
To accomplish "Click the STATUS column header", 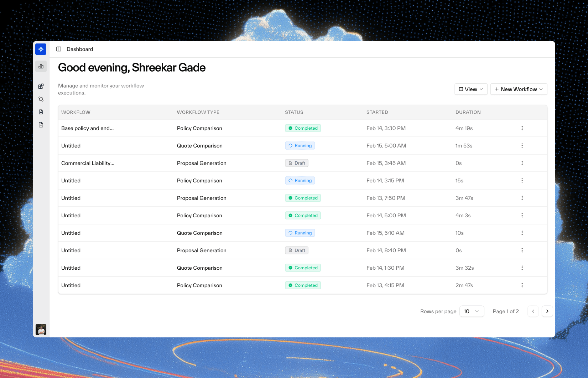I will pos(294,112).
